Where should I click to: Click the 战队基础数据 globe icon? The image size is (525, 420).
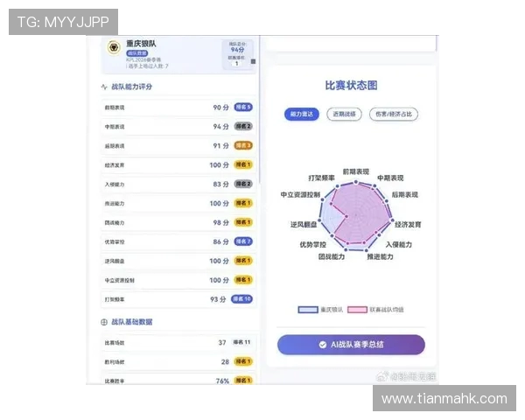104,322
